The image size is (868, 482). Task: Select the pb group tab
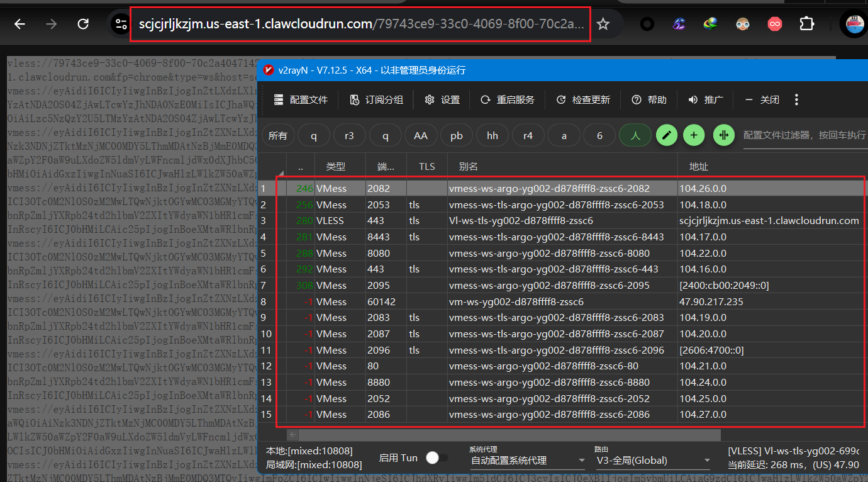457,135
